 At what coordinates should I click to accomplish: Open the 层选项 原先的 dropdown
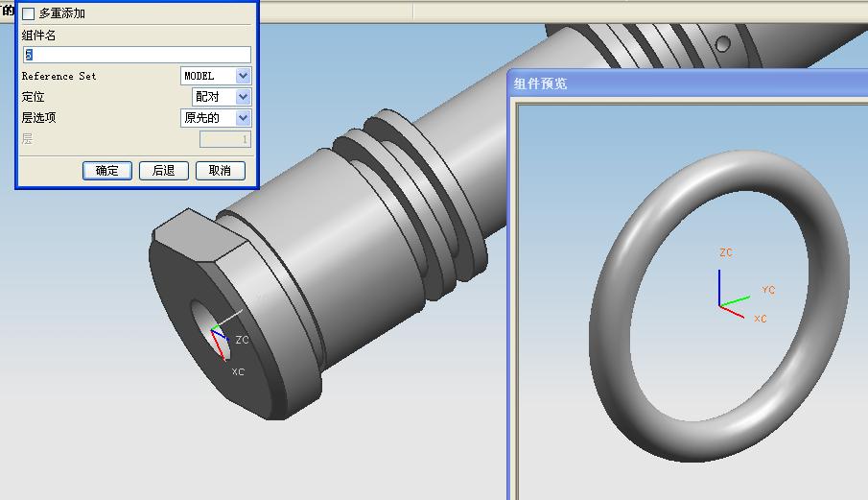216,118
